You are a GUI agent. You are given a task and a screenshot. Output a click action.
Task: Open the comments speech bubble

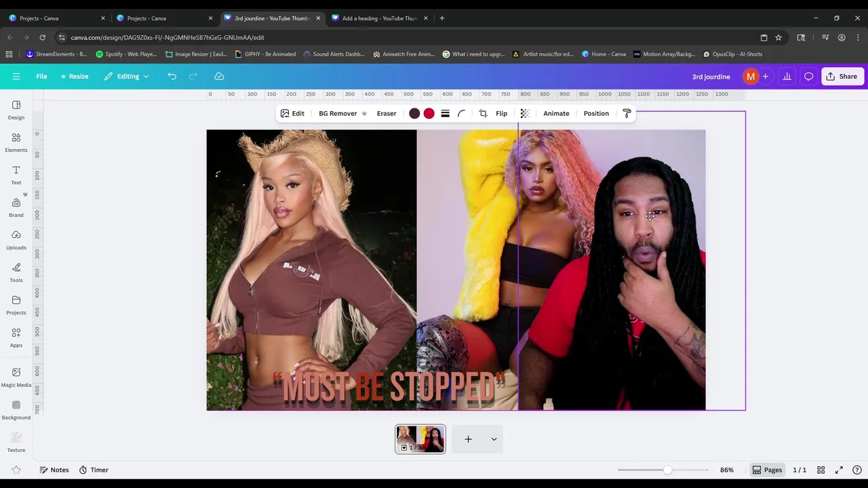pyautogui.click(x=808, y=77)
